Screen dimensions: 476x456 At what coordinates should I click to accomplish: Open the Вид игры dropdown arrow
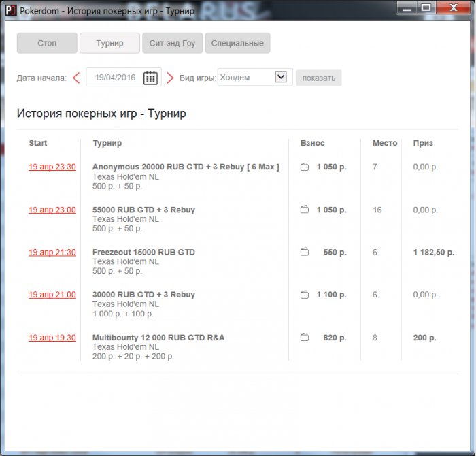(x=281, y=77)
